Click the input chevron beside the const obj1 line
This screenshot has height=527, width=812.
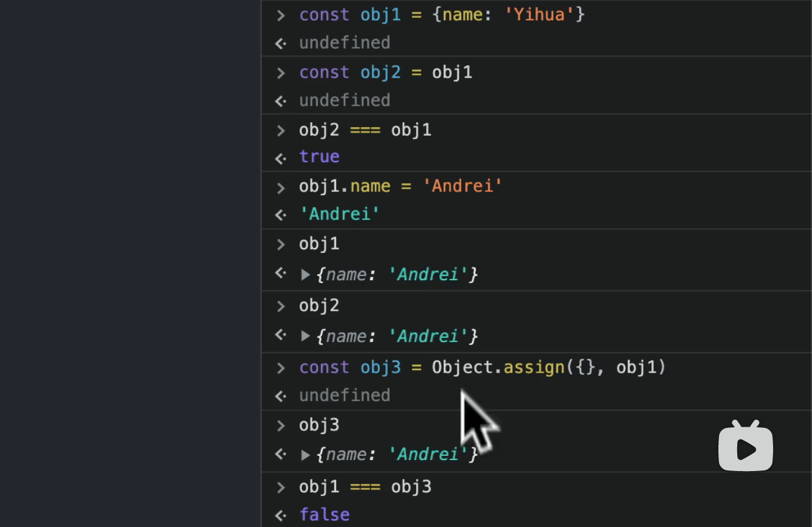pyautogui.click(x=281, y=15)
